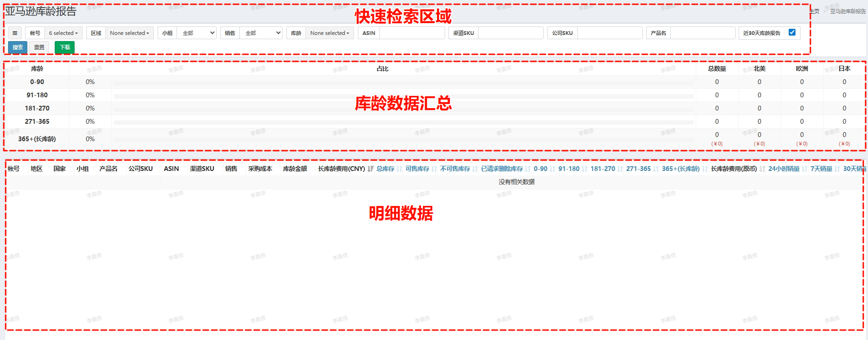Click the 地区 column header in detail table
The height and width of the screenshot is (340, 868).
coord(36,169)
